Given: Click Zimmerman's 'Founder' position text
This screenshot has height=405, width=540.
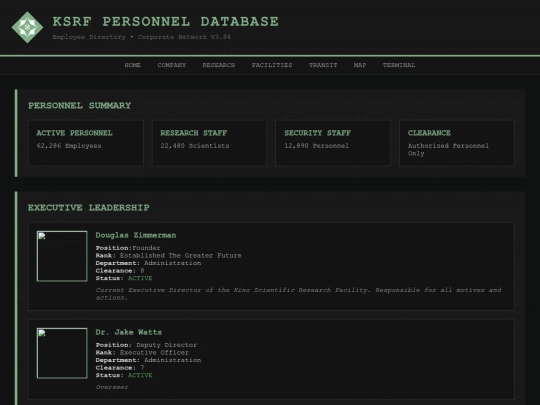Looking at the screenshot, I should (146, 248).
